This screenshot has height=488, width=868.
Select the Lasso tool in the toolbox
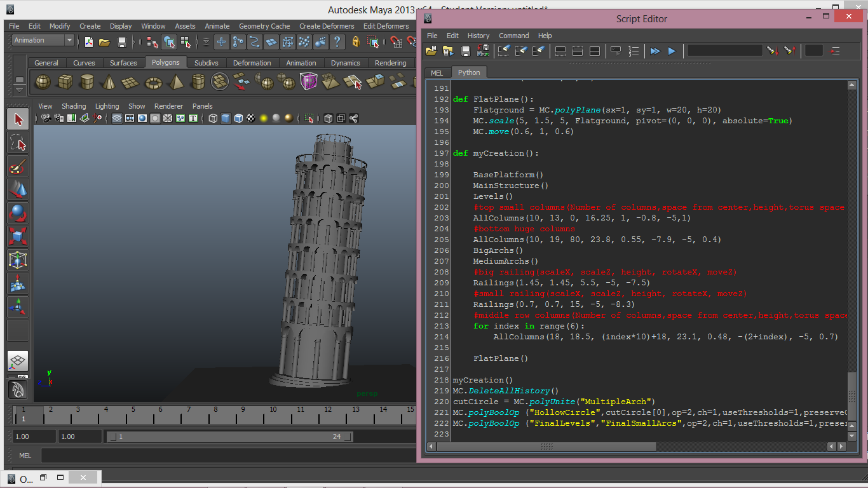tap(18, 143)
